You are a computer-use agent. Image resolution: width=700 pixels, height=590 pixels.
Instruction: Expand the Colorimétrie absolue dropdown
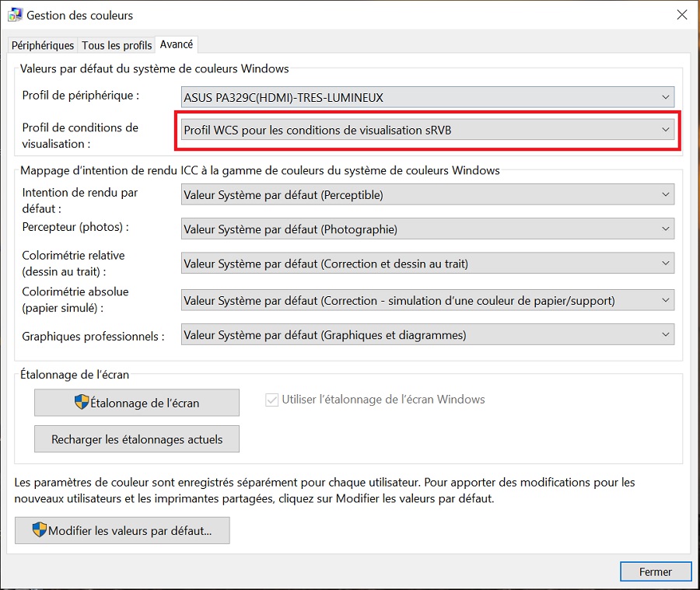point(427,300)
